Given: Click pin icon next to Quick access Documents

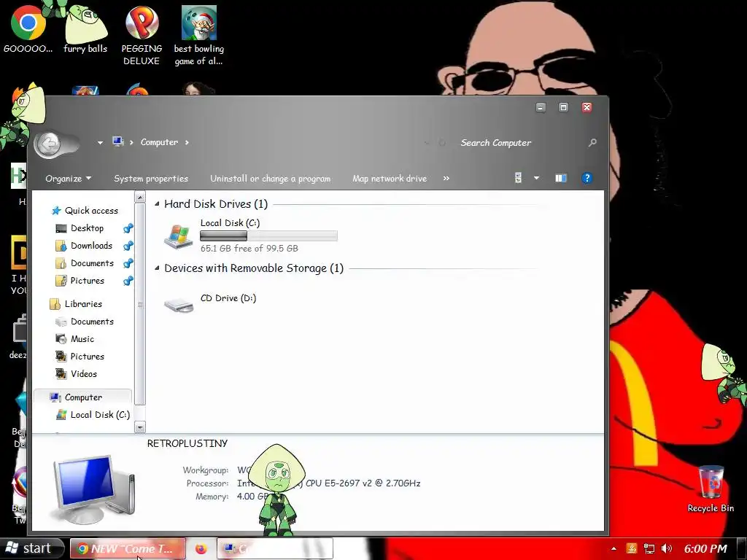Looking at the screenshot, I should click(x=128, y=263).
